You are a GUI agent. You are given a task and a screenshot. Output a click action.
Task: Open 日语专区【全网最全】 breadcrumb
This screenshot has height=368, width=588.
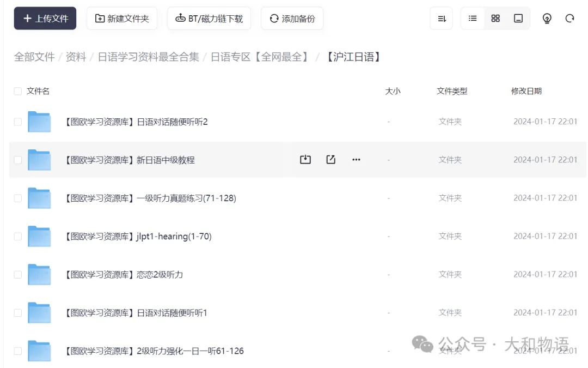click(261, 57)
